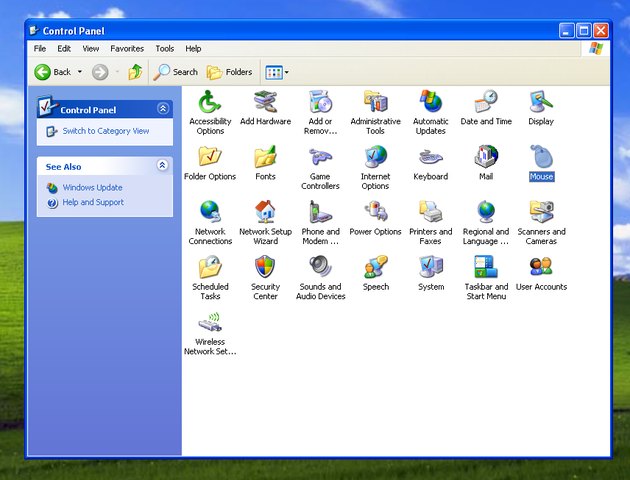
Task: Select Network Setup Wizard icon
Action: (x=265, y=212)
